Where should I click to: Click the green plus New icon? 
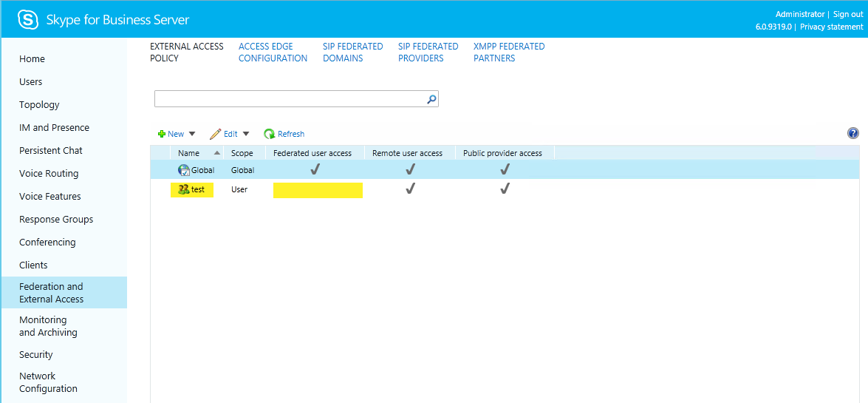coord(162,134)
